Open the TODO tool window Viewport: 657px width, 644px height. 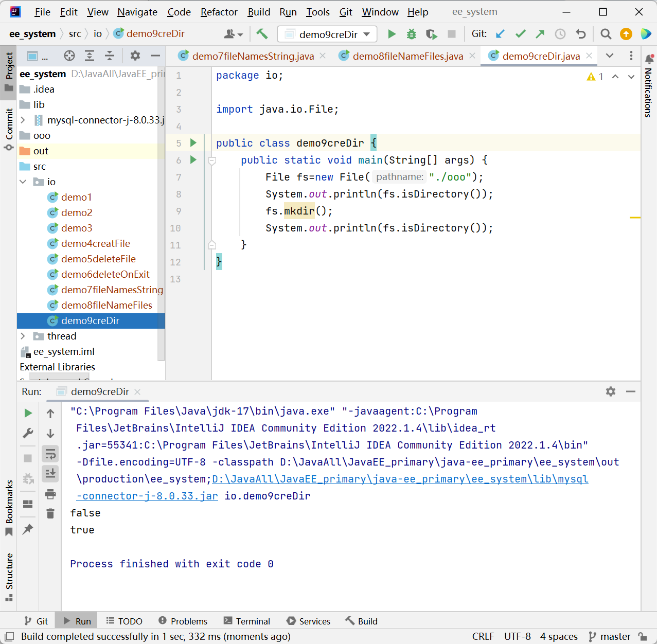(x=124, y=621)
